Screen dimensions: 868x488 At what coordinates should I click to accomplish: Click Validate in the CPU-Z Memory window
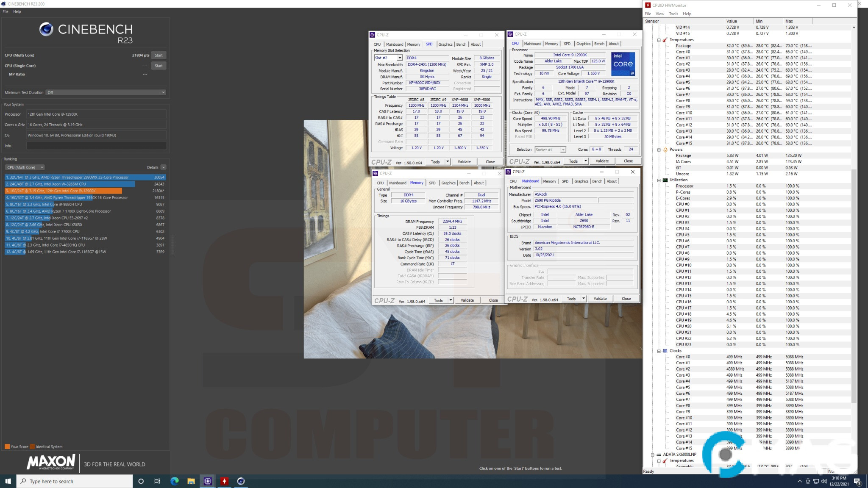(467, 300)
